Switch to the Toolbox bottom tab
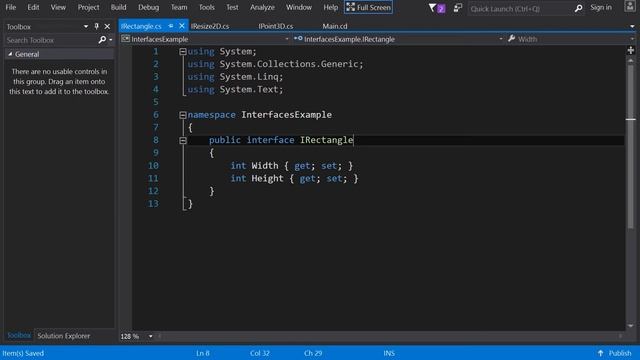This screenshot has width=640, height=360. tap(19, 336)
